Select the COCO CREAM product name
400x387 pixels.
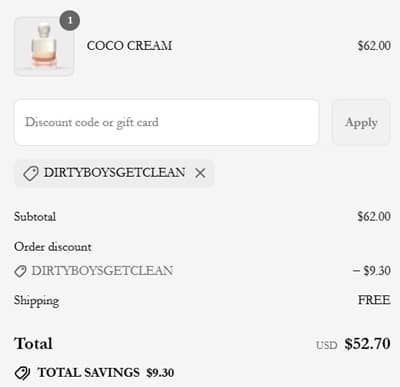129,46
